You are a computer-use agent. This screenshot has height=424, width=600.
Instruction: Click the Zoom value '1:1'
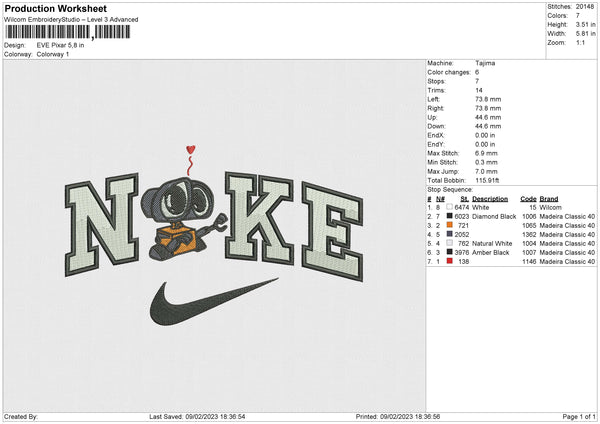point(580,42)
